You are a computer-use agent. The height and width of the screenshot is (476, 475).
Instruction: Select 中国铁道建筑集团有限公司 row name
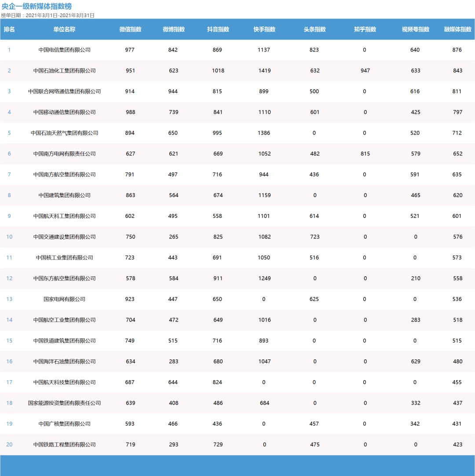(64, 341)
